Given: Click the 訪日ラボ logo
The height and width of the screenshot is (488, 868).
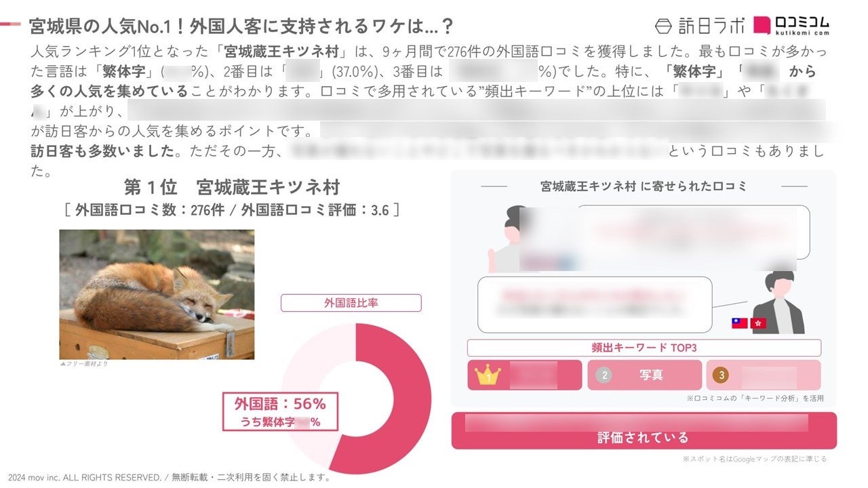Looking at the screenshot, I should pyautogui.click(x=700, y=26).
